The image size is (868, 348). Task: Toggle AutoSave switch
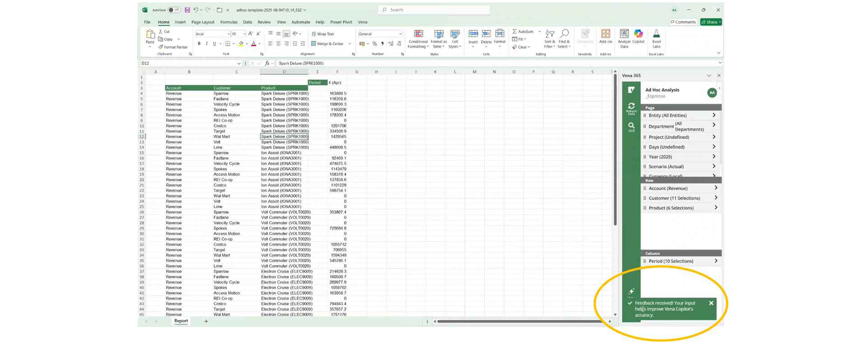174,10
